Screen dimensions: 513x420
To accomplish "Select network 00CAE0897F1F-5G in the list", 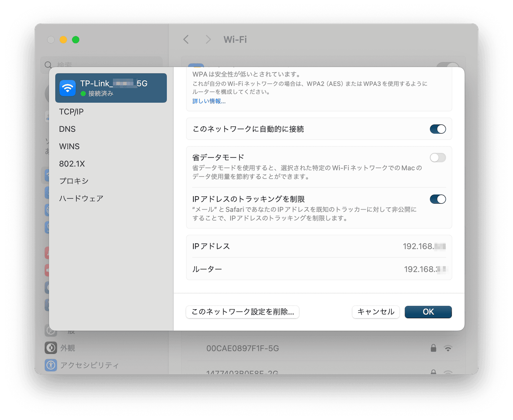I will pyautogui.click(x=243, y=348).
